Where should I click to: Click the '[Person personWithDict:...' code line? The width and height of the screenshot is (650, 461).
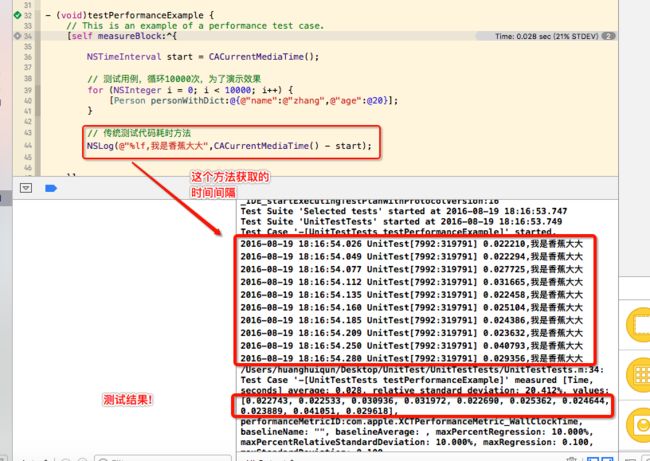[x=253, y=101]
